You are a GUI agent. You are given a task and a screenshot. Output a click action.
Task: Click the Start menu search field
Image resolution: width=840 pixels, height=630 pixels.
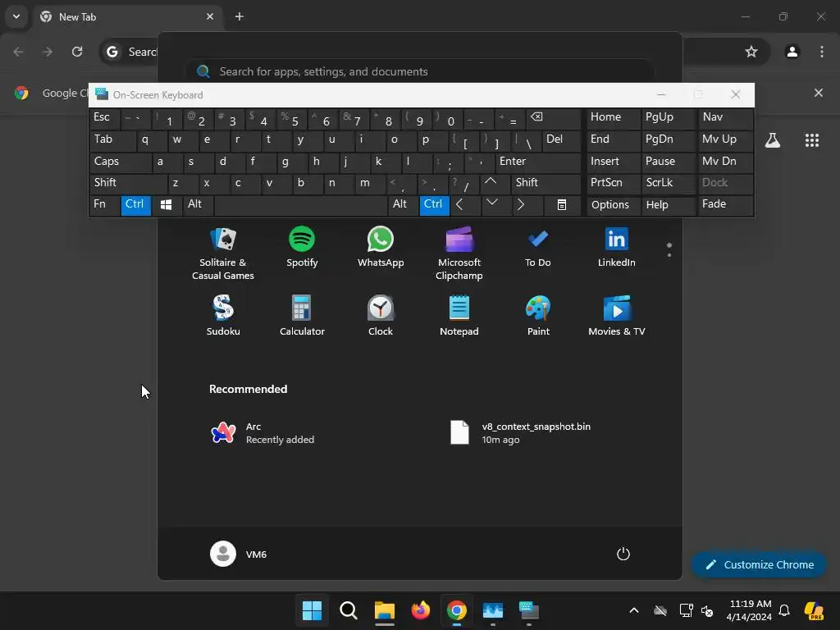point(419,71)
